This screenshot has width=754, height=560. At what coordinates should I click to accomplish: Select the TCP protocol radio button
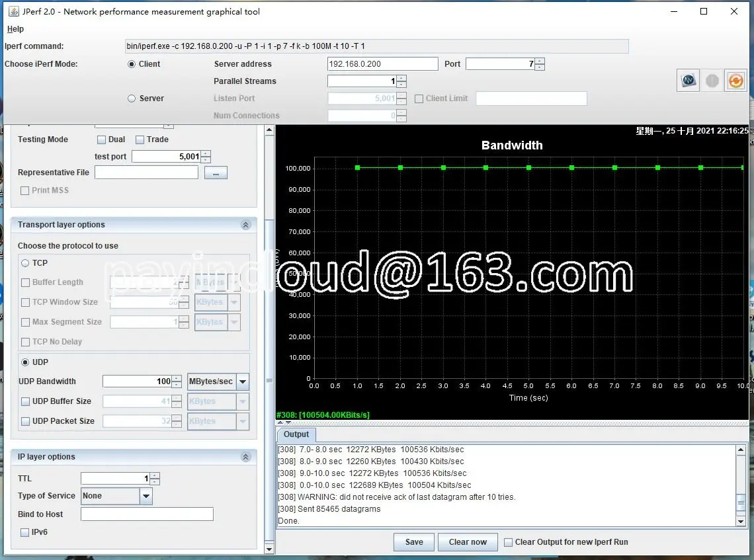tap(25, 263)
